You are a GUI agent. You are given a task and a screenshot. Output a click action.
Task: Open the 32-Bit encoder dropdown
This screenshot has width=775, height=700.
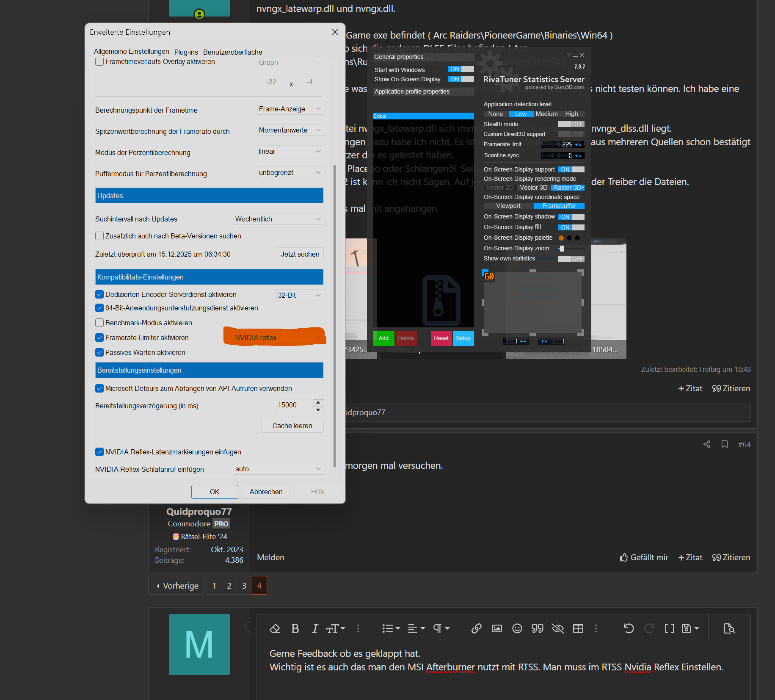[300, 295]
